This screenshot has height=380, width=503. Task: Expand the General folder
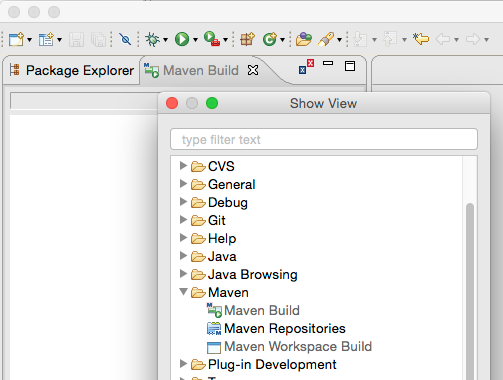[x=183, y=183]
